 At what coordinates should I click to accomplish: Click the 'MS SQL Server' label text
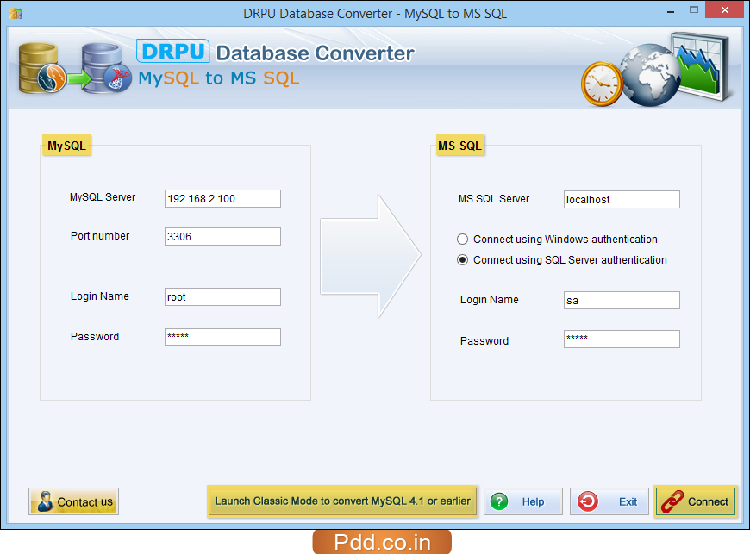coord(494,198)
